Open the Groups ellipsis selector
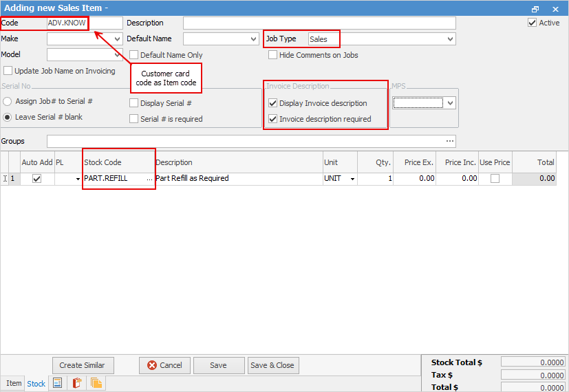 (x=450, y=141)
